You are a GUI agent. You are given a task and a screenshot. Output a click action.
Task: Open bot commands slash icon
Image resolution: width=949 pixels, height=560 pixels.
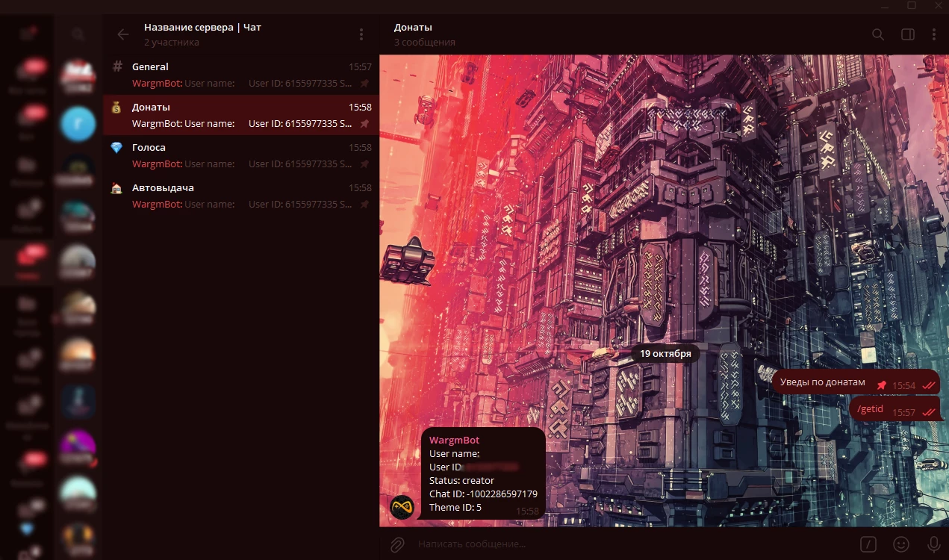click(x=868, y=544)
